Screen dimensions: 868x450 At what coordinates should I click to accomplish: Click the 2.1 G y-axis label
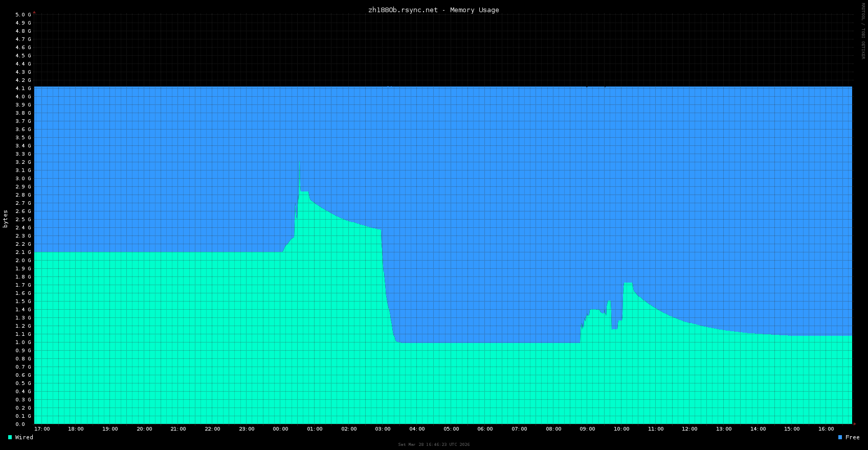24,252
